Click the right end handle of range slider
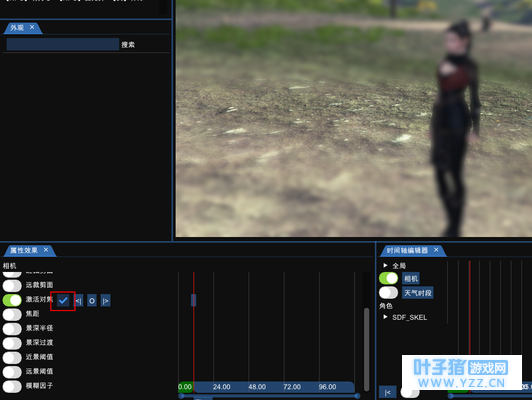Image resolution: width=532 pixels, height=400 pixels. (x=357, y=396)
